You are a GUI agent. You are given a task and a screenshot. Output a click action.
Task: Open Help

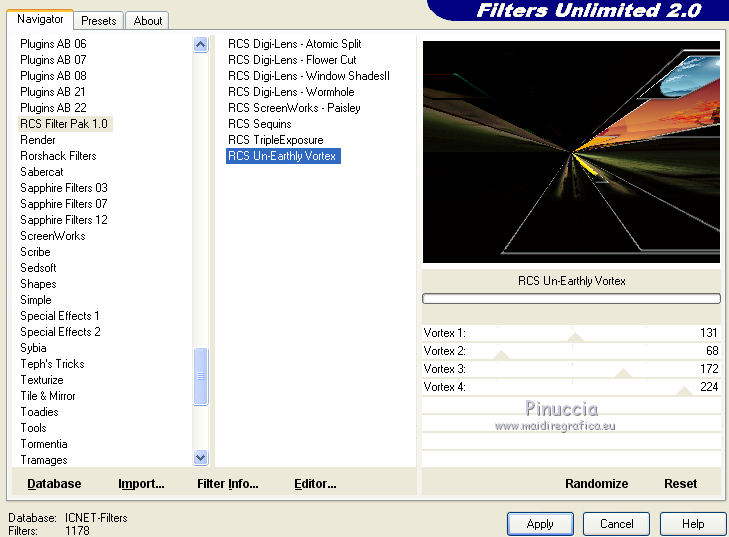click(x=693, y=524)
